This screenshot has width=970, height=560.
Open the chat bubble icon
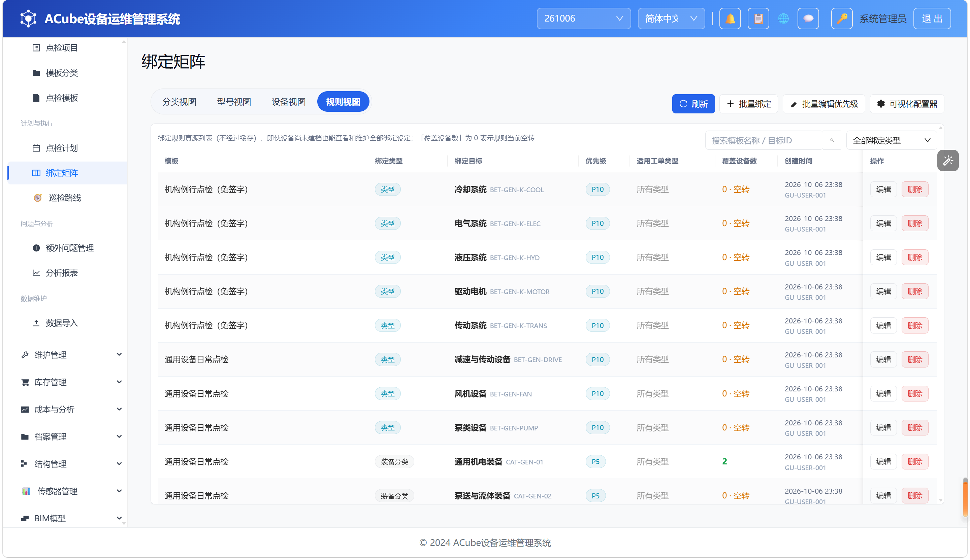point(808,19)
